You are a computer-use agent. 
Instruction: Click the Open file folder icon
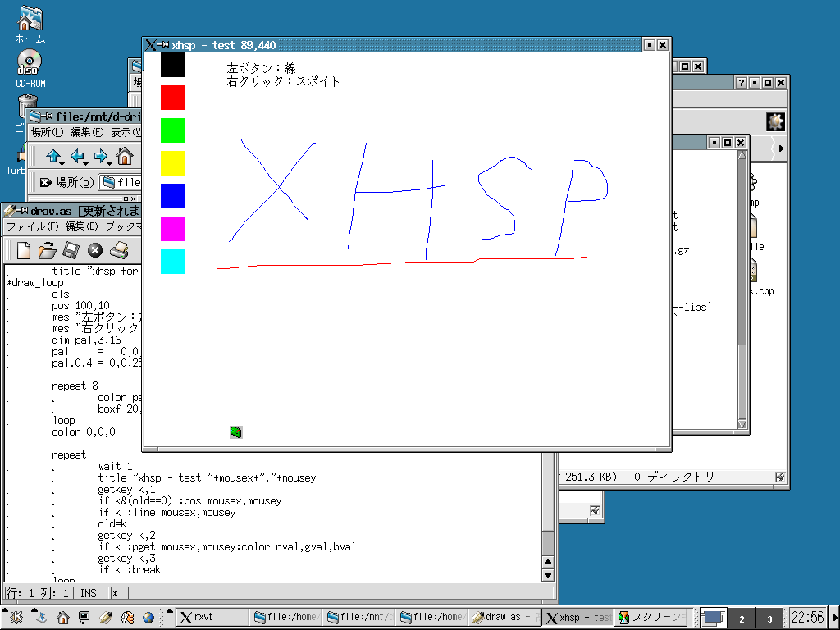[x=48, y=250]
